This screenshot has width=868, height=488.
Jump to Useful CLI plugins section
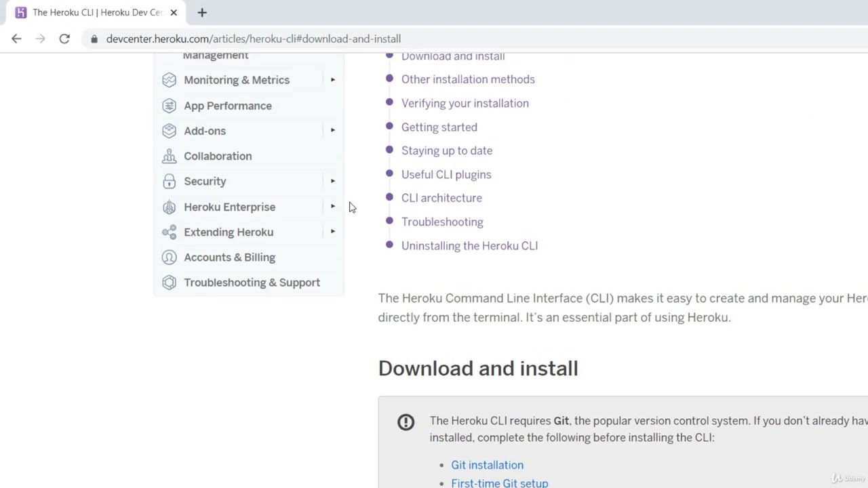pos(446,174)
